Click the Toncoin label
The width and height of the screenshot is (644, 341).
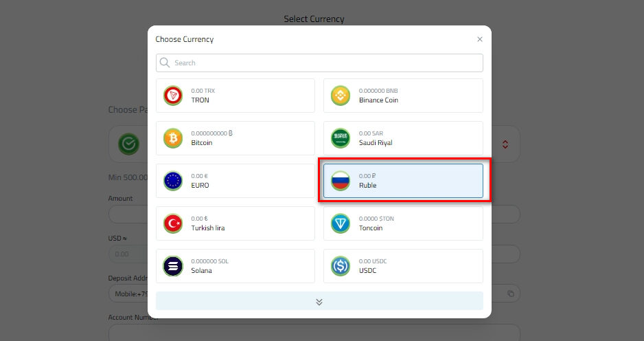[x=371, y=228]
